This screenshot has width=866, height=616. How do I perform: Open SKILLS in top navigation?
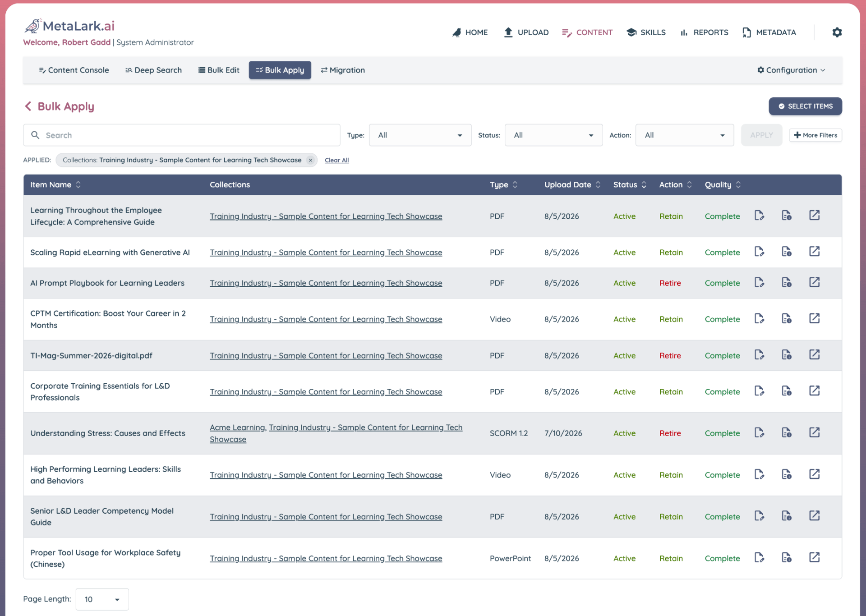(646, 32)
